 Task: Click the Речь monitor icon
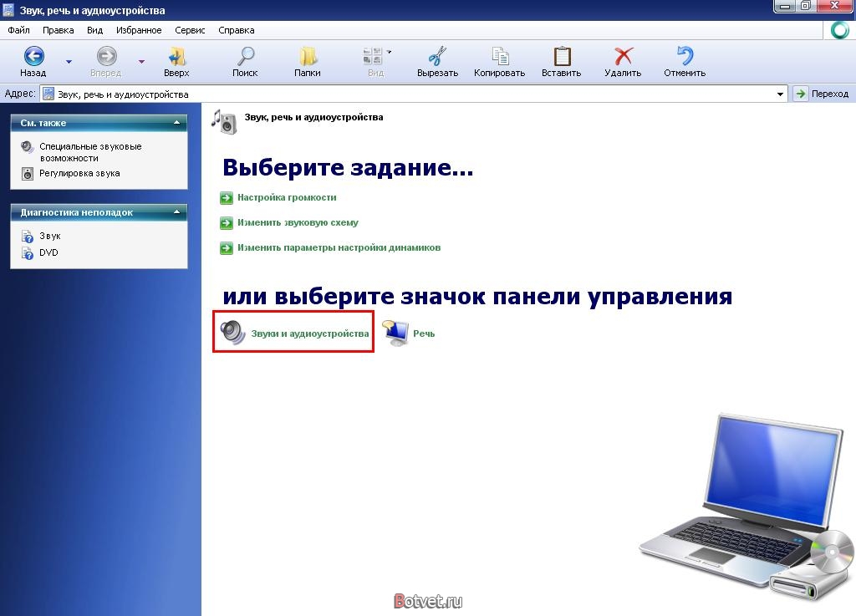(395, 333)
